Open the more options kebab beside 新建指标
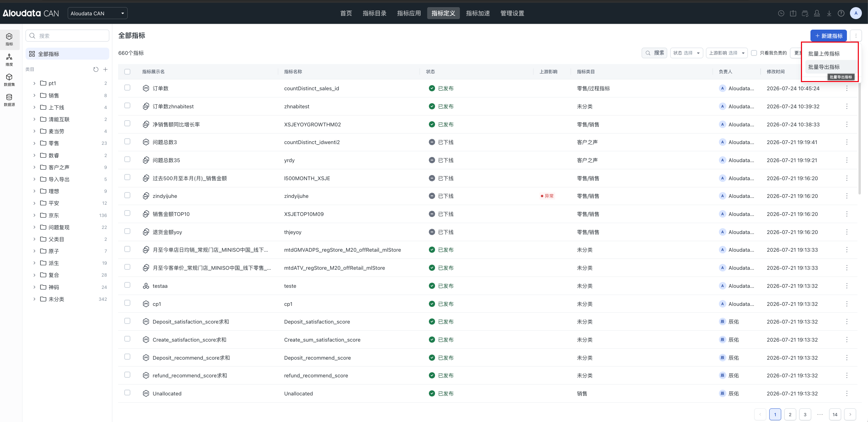Viewport: 868px width, 422px height. point(856,36)
